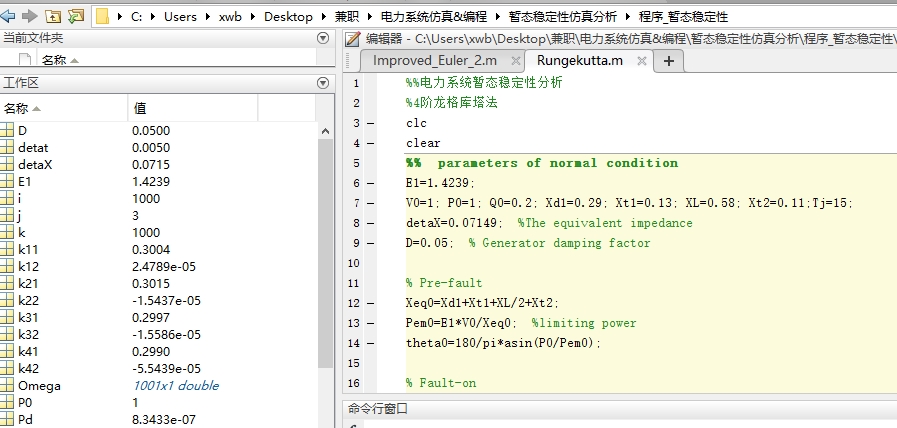Click the % Fault-on comment line
The width and height of the screenshot is (897, 428).
(x=440, y=383)
